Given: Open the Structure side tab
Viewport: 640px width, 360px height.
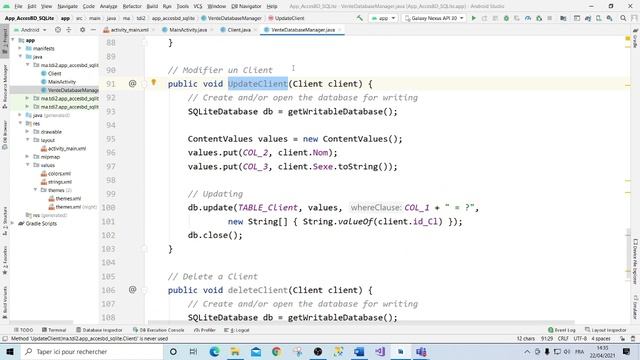Looking at the screenshot, I should click(4, 221).
